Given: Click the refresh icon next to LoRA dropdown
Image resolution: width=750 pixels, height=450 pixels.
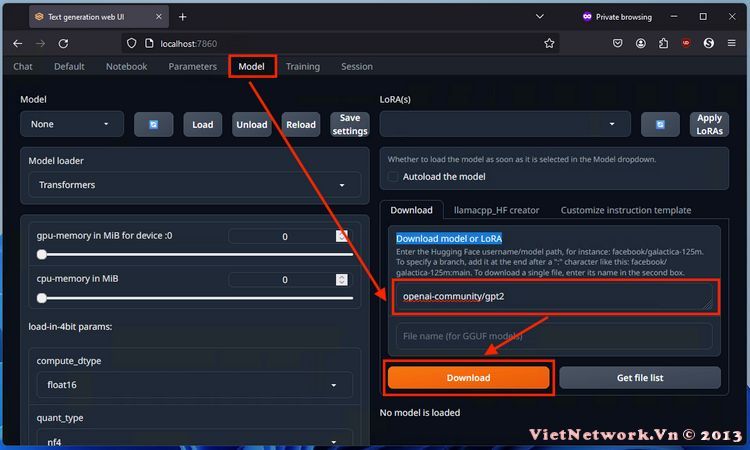Looking at the screenshot, I should (660, 124).
